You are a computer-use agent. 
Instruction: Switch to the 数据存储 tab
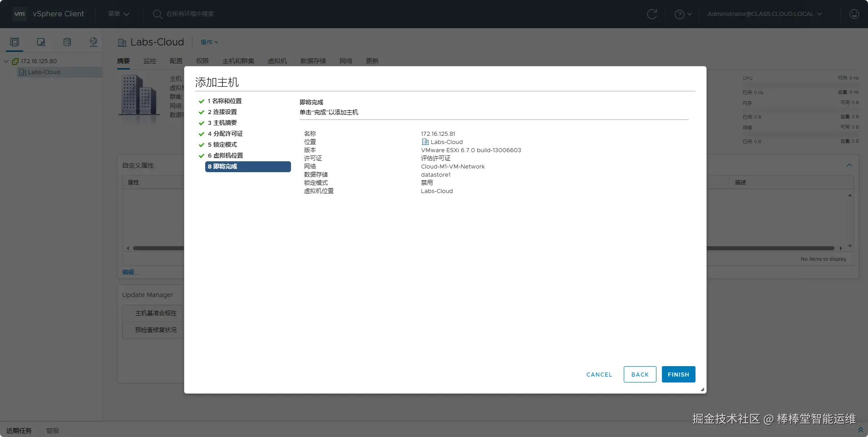point(313,61)
